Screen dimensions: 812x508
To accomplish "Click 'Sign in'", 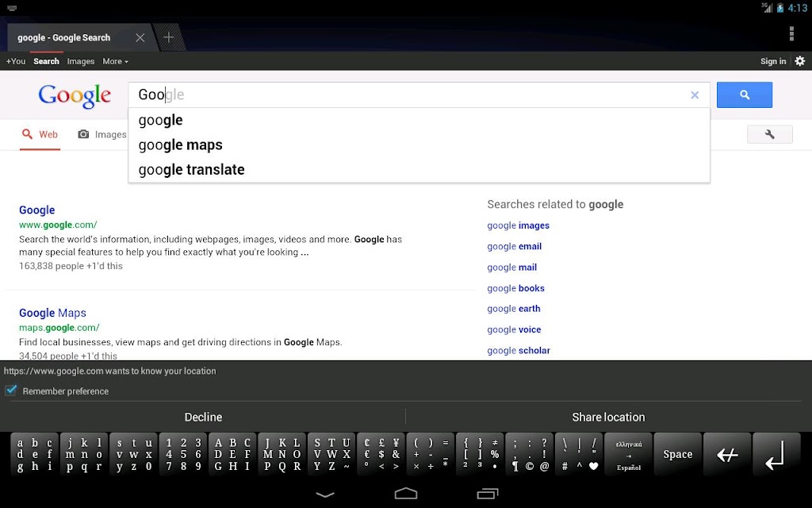I will [773, 61].
